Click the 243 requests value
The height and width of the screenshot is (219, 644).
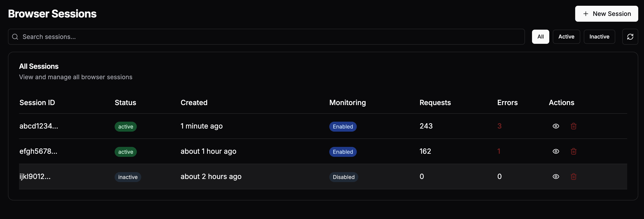pos(426,126)
